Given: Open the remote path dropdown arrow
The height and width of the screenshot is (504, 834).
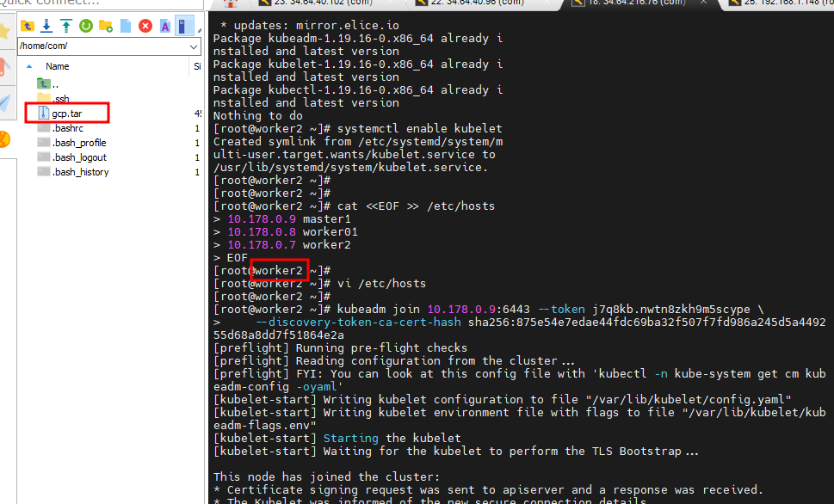Looking at the screenshot, I should coord(194,46).
